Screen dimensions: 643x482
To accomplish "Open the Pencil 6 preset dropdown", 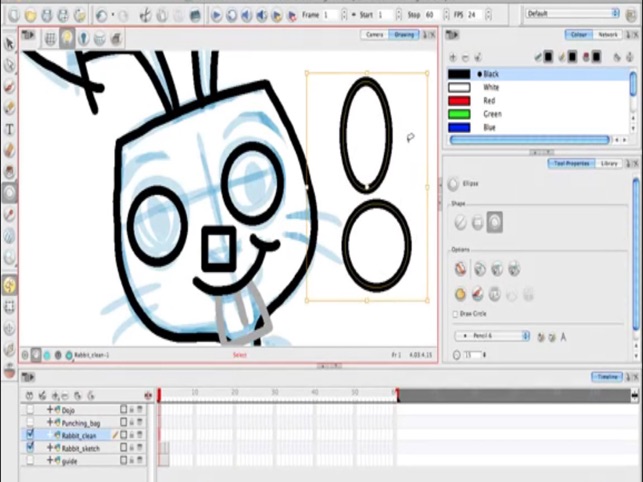I will point(492,336).
